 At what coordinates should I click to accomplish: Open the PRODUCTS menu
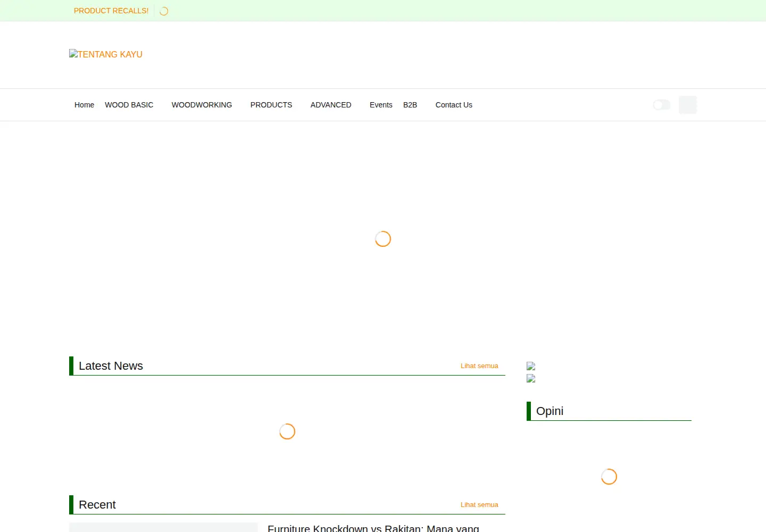tap(271, 105)
